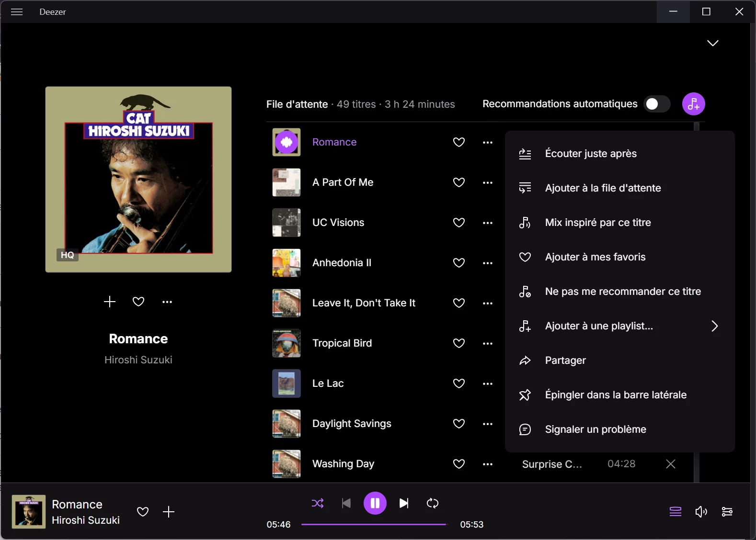The width and height of the screenshot is (756, 540).
Task: Like the track Tropical Bird
Action: pos(459,343)
